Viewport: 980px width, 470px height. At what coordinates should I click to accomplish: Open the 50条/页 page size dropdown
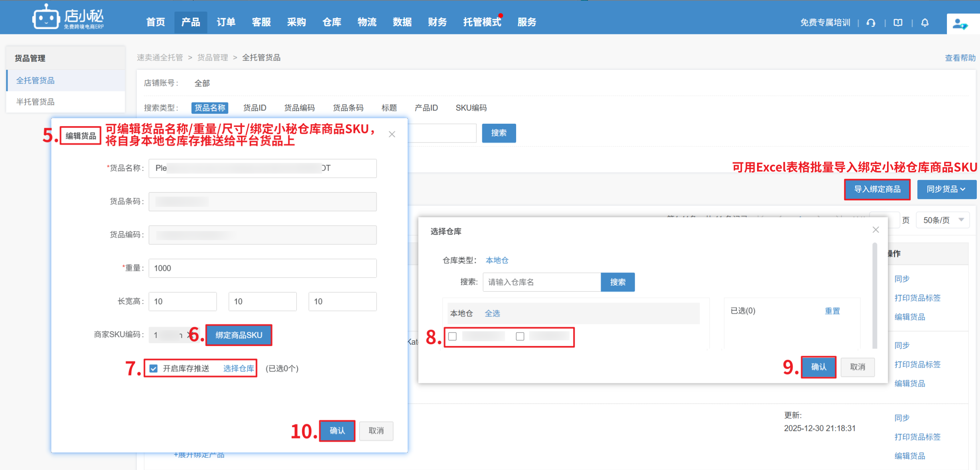tap(943, 220)
